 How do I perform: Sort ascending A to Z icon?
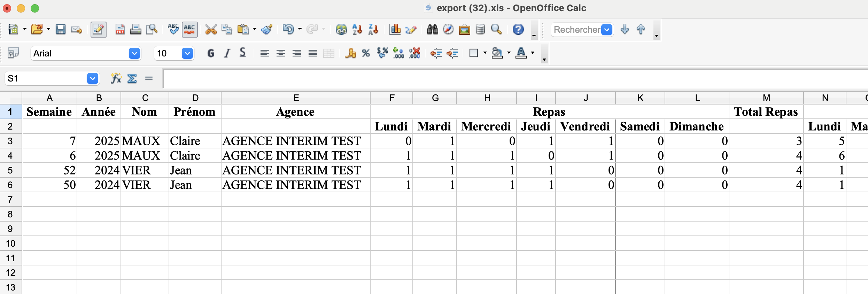tap(357, 29)
